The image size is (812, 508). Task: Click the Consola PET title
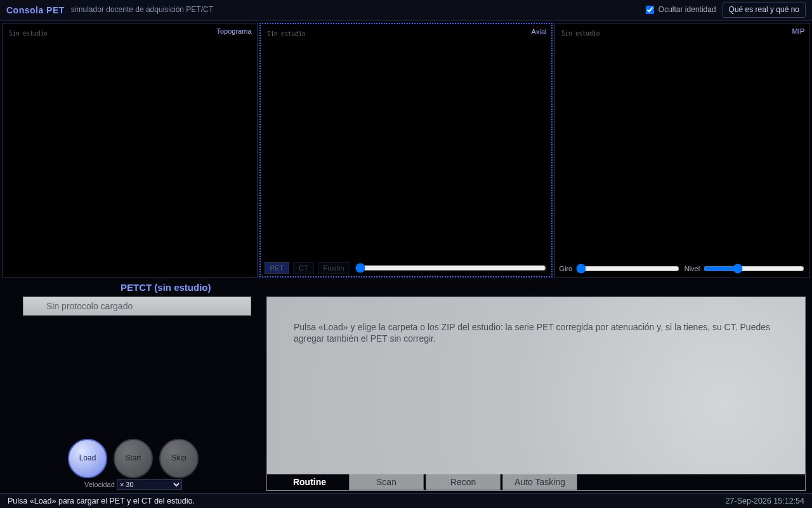(x=36, y=10)
